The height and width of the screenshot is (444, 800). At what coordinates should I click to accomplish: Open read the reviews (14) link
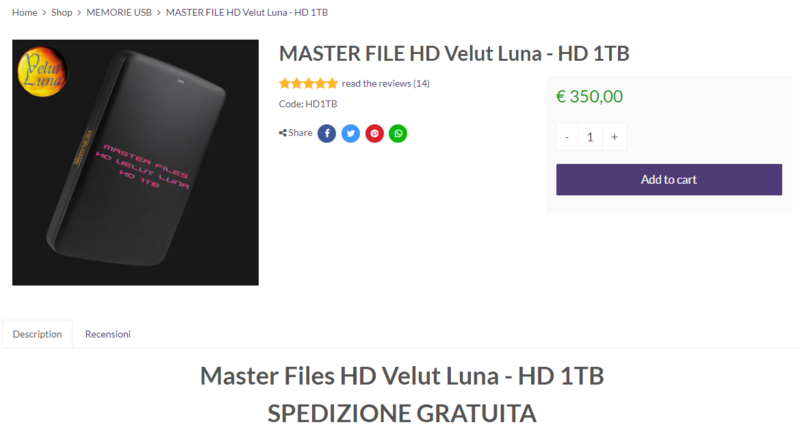[386, 83]
